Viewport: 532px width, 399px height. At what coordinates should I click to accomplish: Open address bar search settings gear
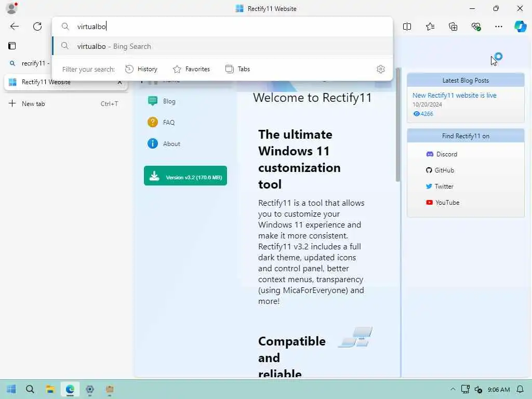pos(381,69)
